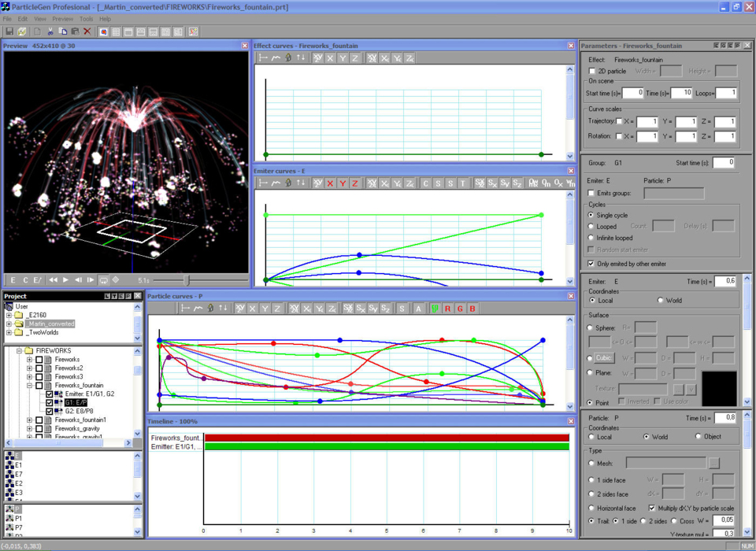
Task: Click the scissors Cut icon
Action: [x=50, y=31]
